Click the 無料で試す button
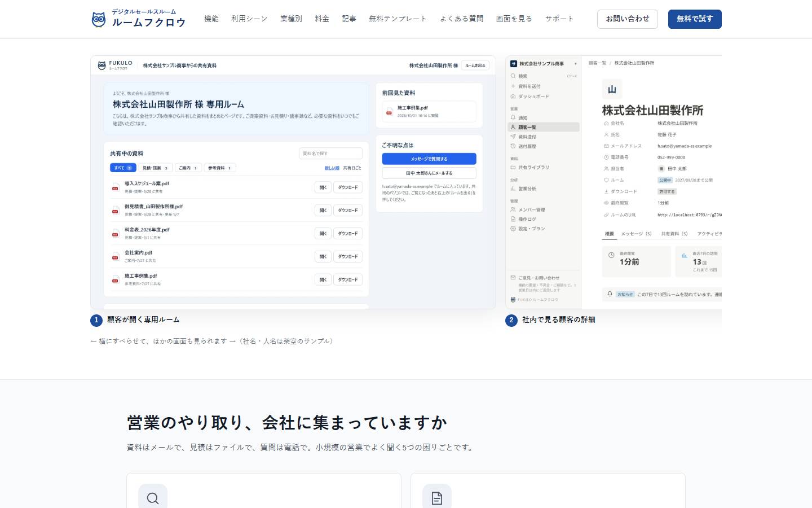This screenshot has width=812, height=508. click(x=695, y=19)
